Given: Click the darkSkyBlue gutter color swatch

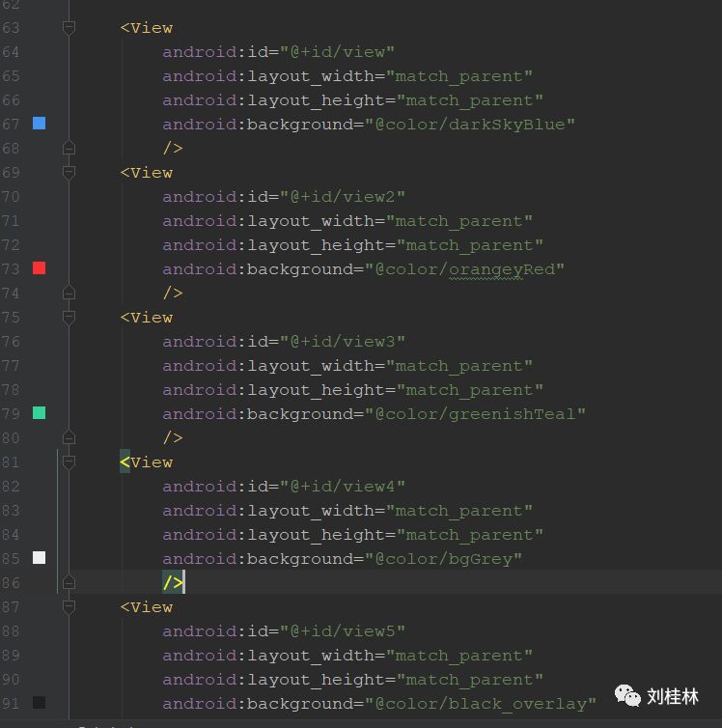Looking at the screenshot, I should point(39,123).
